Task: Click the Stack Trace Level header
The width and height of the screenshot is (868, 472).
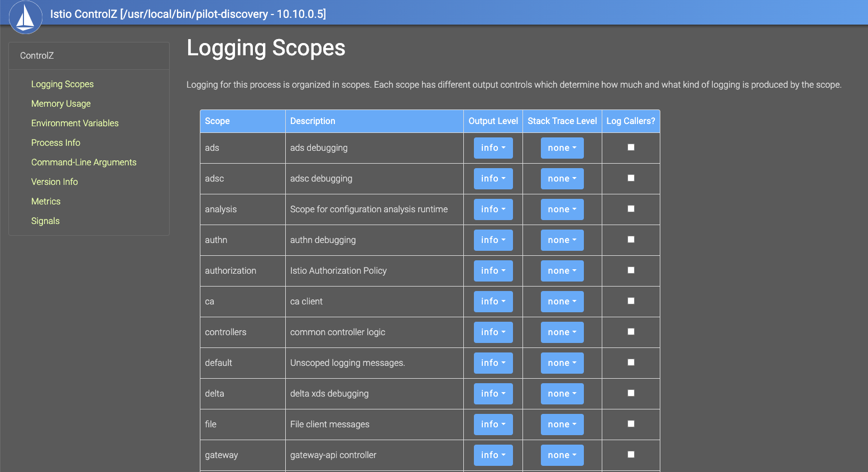Action: [x=562, y=121]
